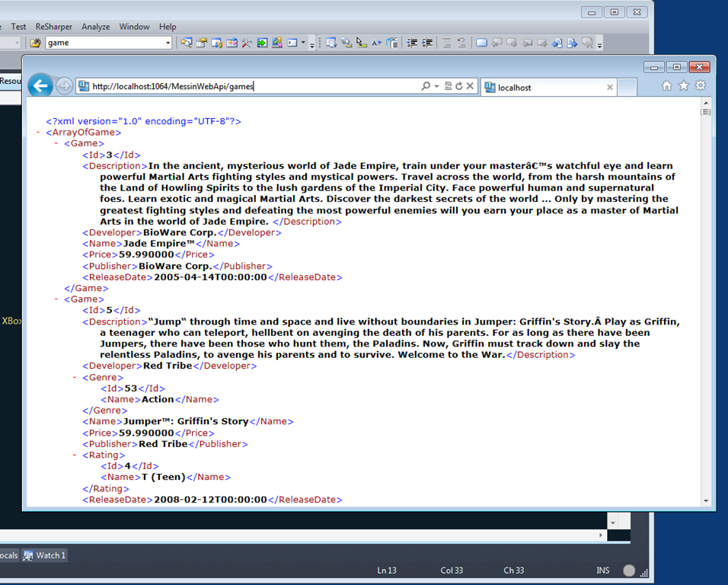Click Display Quick Info toolbar icon
Image resolution: width=728 pixels, height=585 pixels.
click(362, 43)
